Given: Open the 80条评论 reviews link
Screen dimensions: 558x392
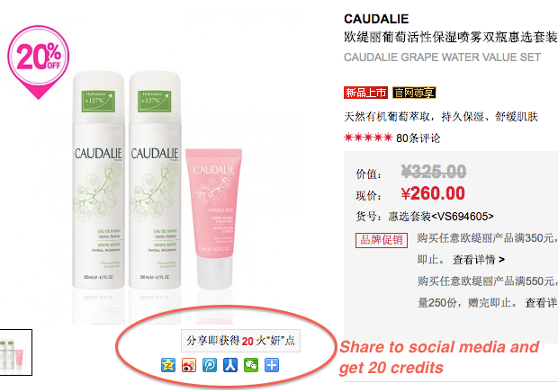Looking at the screenshot, I should click(418, 138).
